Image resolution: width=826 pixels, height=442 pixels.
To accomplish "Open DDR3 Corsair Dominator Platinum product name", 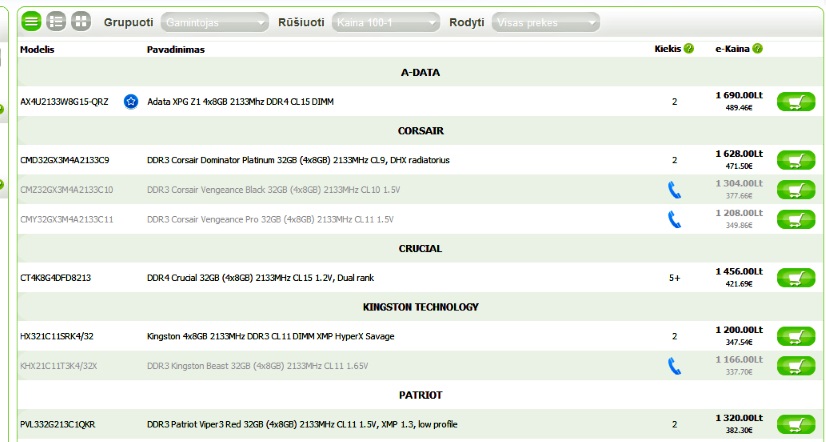I will [298, 160].
